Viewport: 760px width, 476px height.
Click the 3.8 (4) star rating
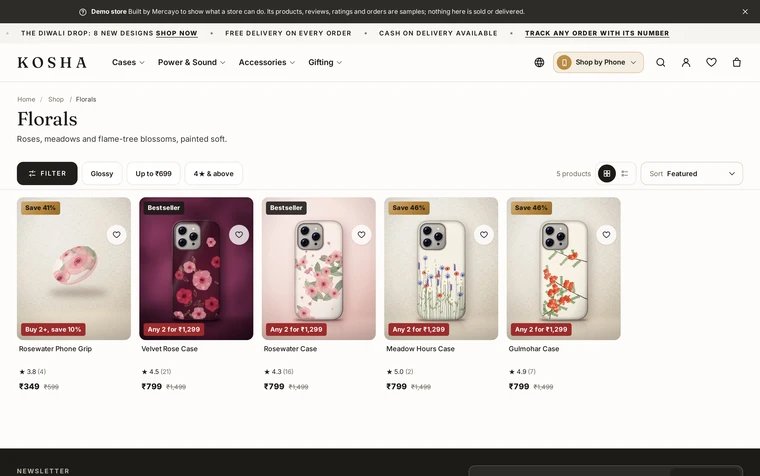[32, 372]
